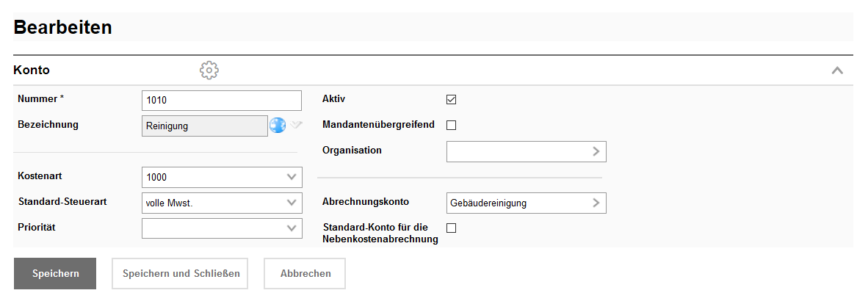The image size is (868, 293).
Task: Click the Abbrechen button
Action: (305, 274)
